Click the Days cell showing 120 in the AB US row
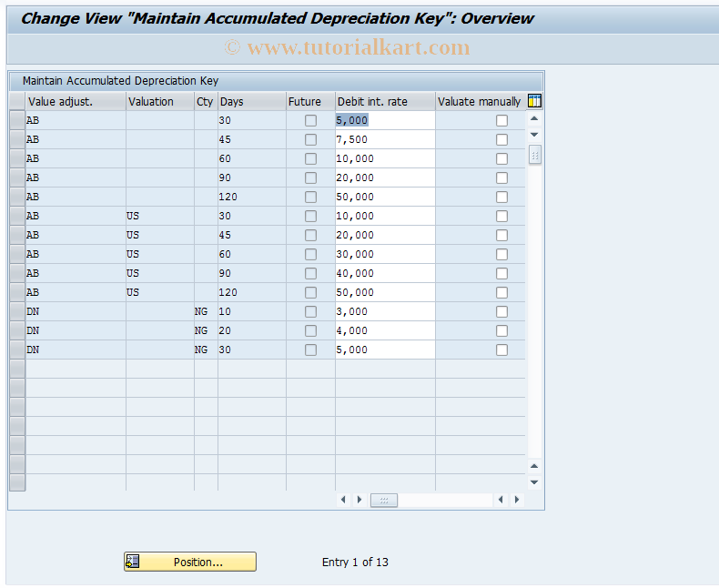 [x=252, y=292]
